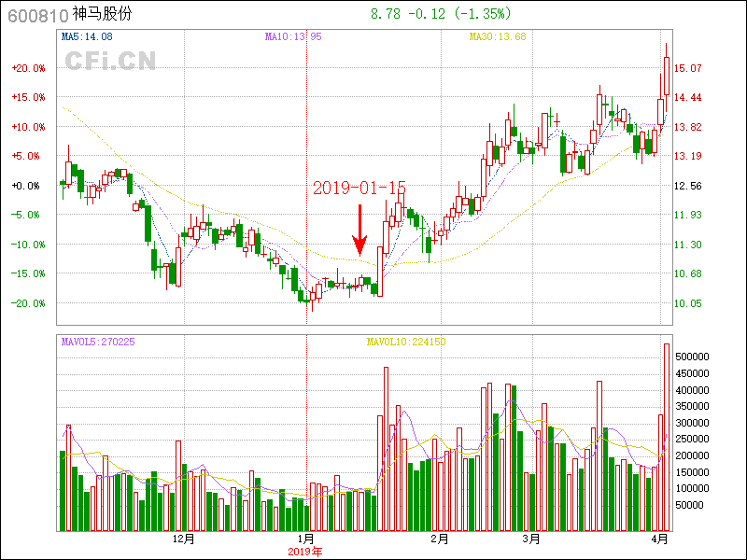This screenshot has height=560, width=747.
Task: Click the 4月 time axis label
Action: click(x=659, y=539)
